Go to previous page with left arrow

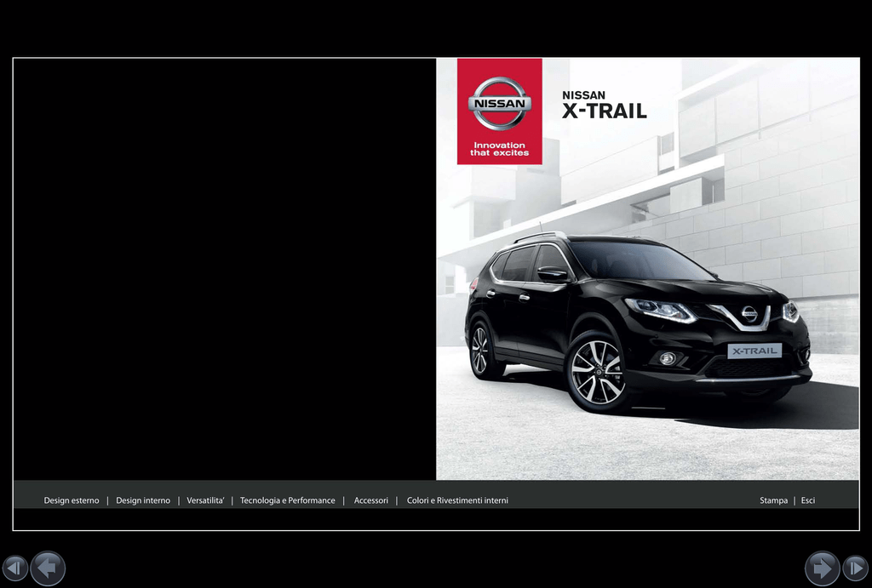[48, 568]
